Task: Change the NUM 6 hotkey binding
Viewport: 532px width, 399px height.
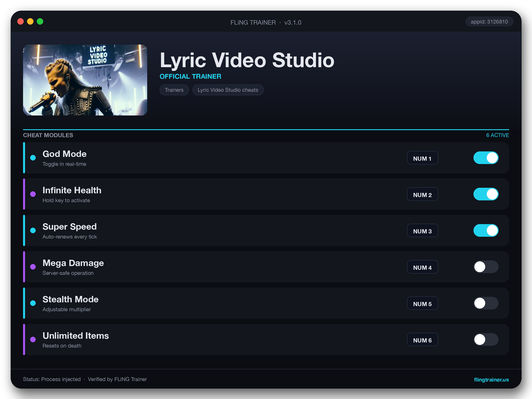Action: pyautogui.click(x=422, y=340)
